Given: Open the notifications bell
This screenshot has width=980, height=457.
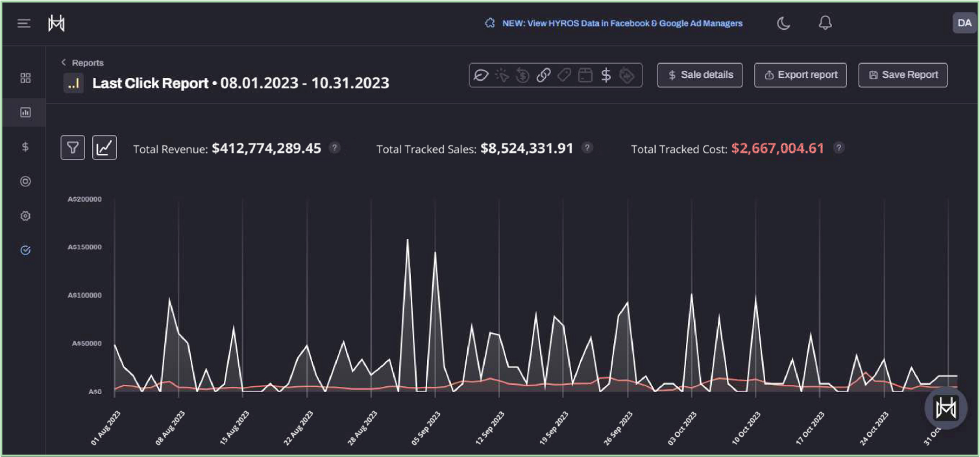Looking at the screenshot, I should point(825,23).
